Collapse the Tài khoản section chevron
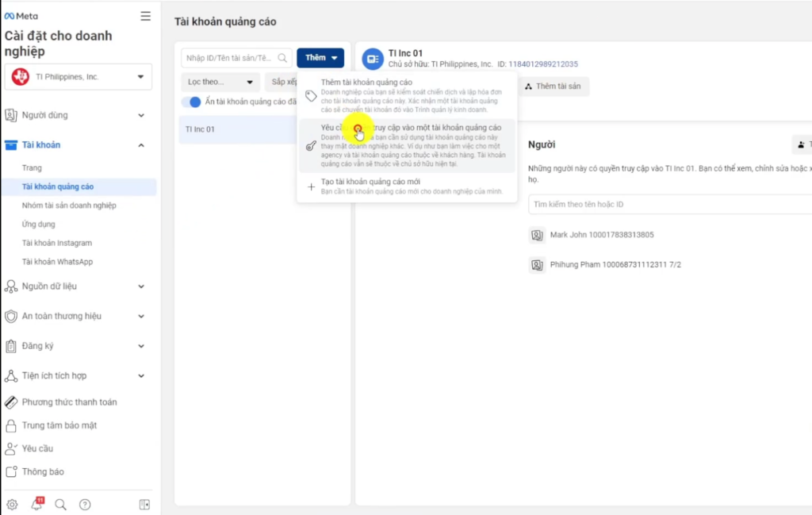 pyautogui.click(x=141, y=145)
